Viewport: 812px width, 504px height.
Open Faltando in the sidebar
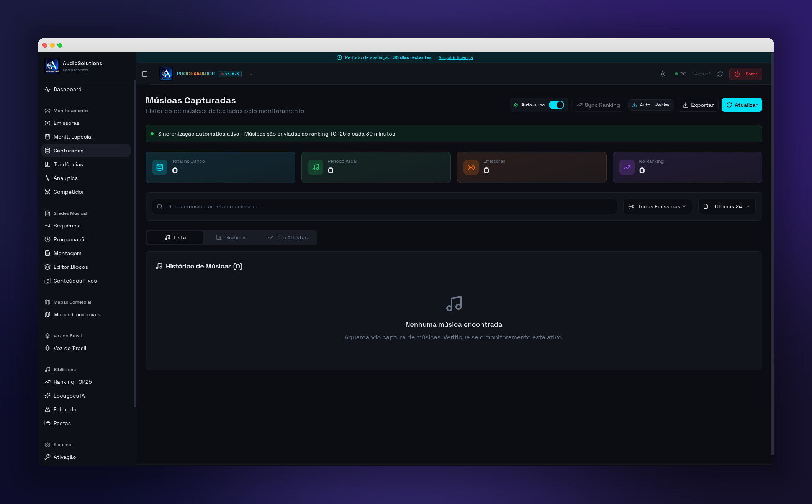[86, 409]
